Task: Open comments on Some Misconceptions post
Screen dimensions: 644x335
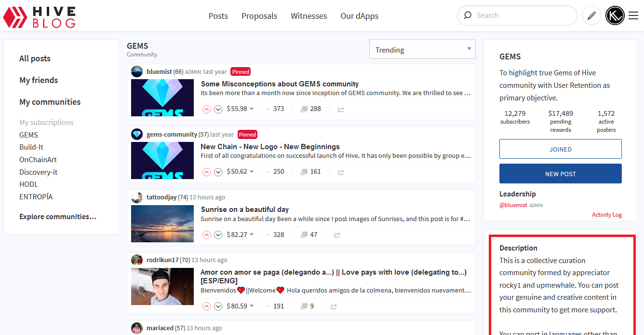Action: tap(310, 109)
